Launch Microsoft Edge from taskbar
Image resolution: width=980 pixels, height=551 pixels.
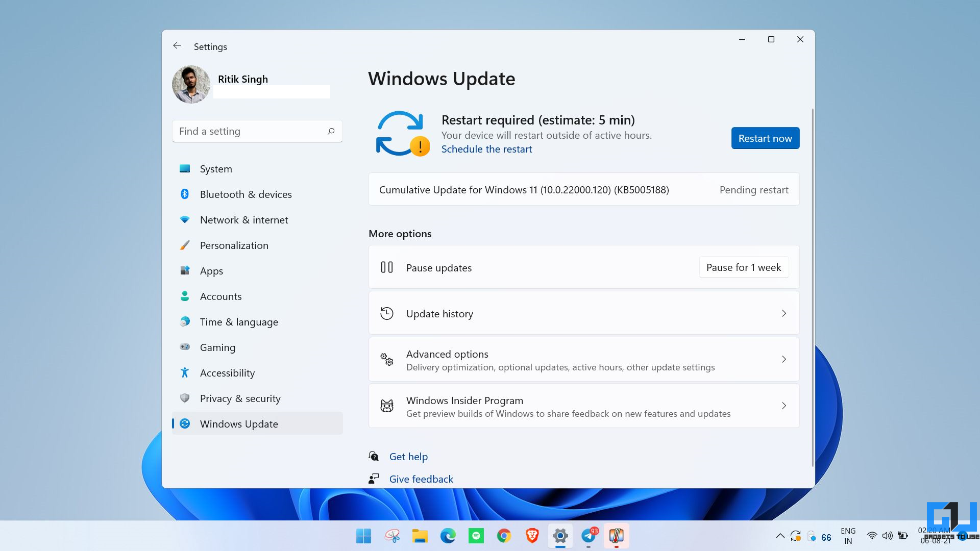(448, 536)
